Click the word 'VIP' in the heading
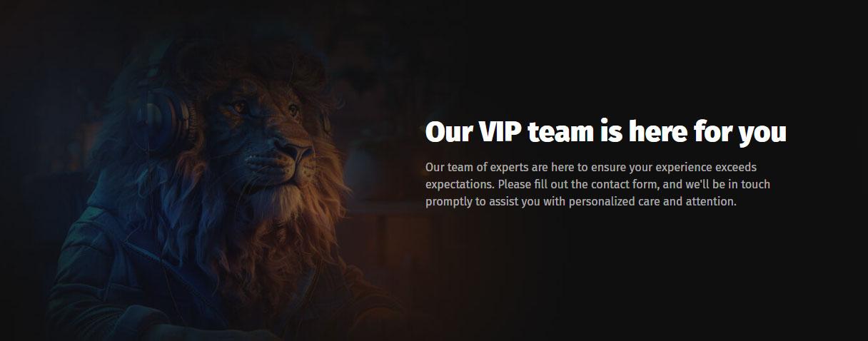 click(498, 133)
